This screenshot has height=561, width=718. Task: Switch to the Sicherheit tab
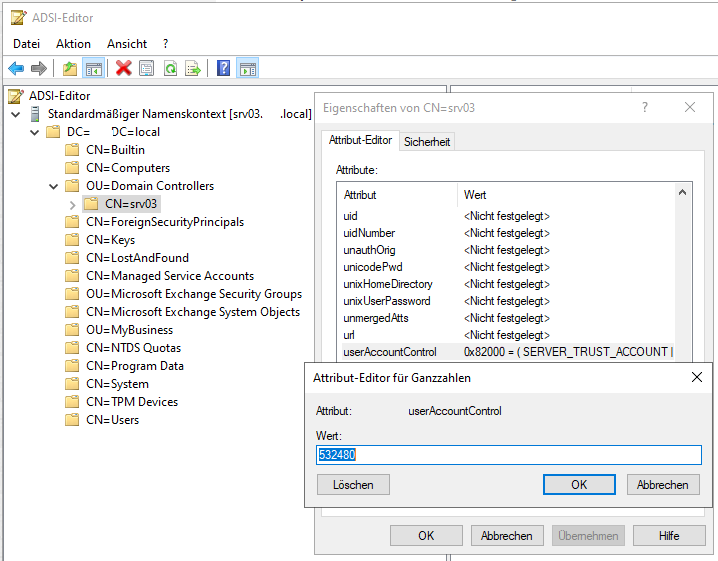click(427, 142)
